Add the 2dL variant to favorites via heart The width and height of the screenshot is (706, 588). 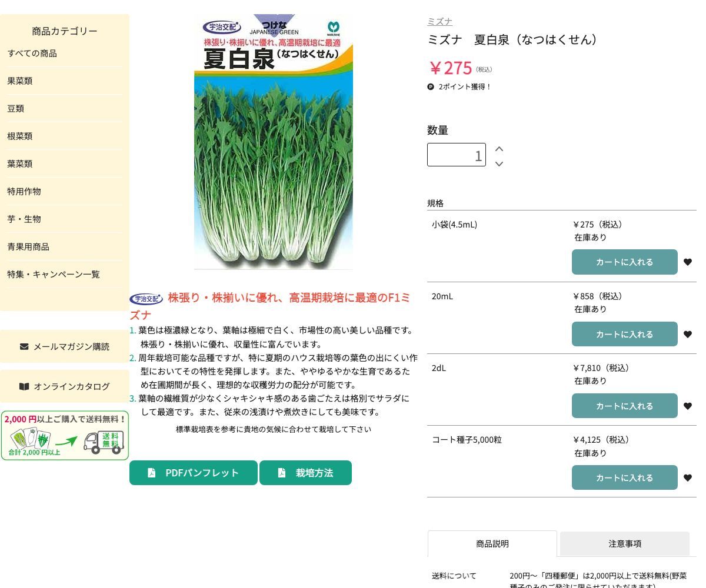tap(687, 406)
